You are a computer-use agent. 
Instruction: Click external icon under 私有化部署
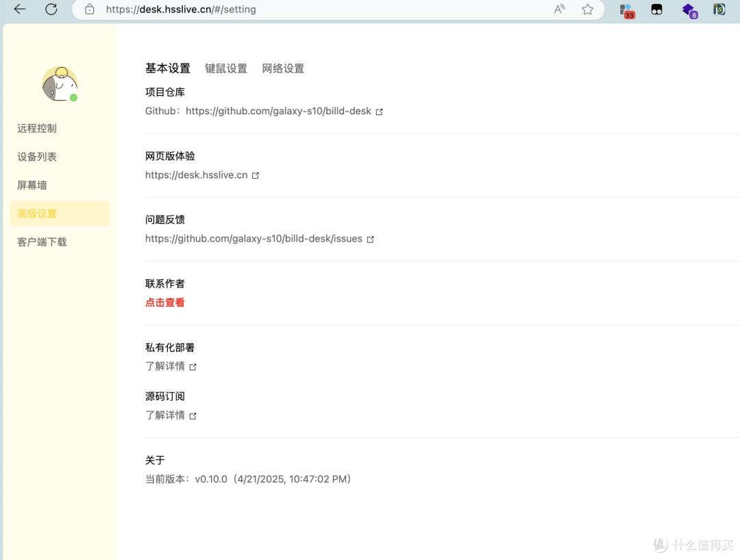193,367
